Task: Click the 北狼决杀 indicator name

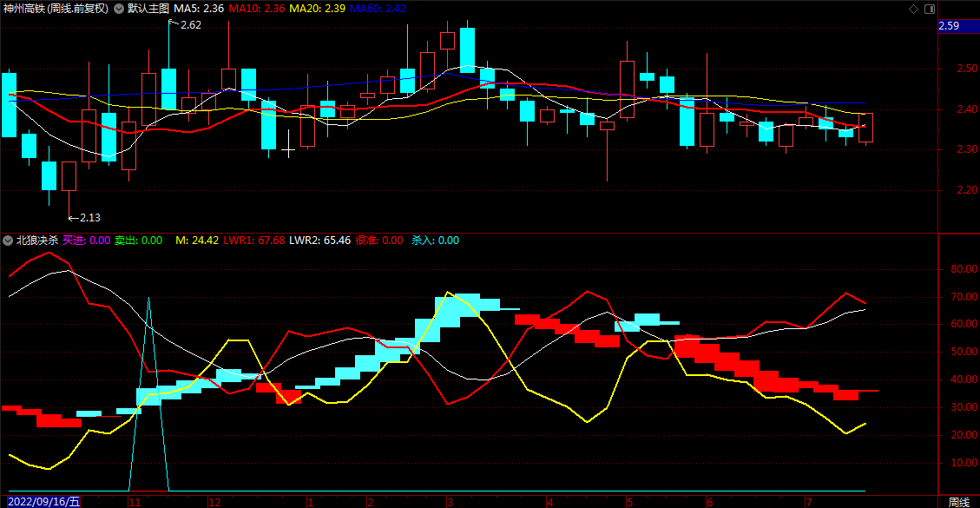Action: [x=36, y=241]
